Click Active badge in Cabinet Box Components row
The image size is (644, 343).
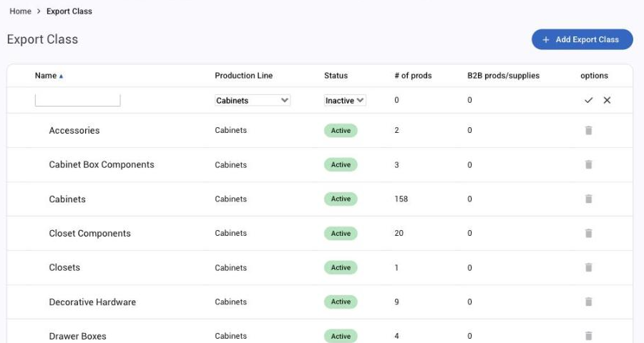[341, 164]
